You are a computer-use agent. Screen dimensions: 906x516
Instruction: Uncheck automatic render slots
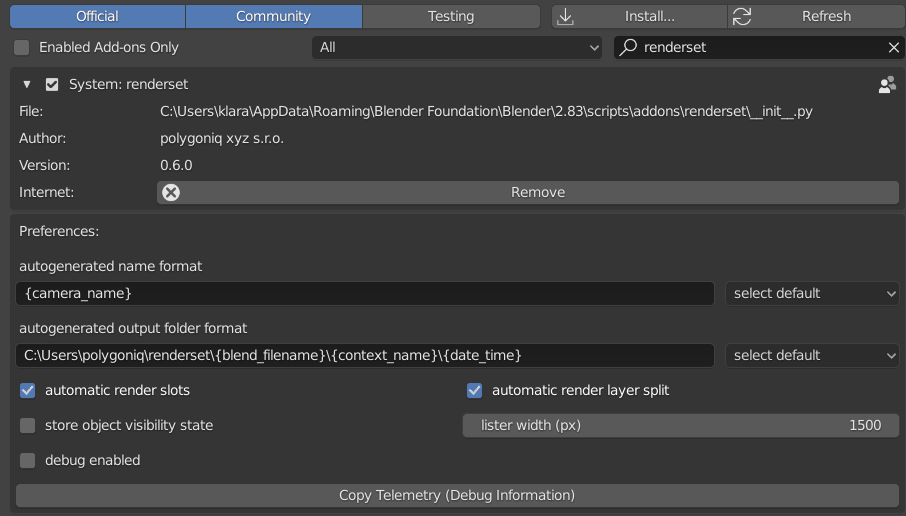point(28,390)
